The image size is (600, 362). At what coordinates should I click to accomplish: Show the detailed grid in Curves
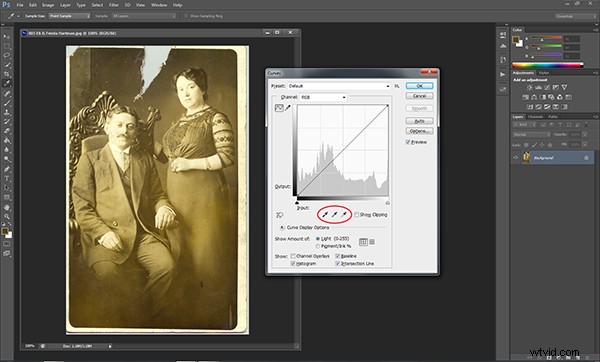click(x=372, y=242)
